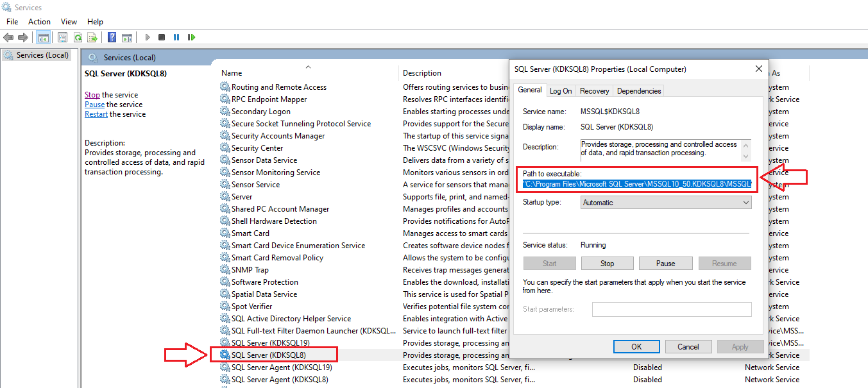Click the gear icon beside Security Accounts Manager
Screen dimensions: 868x388
[x=225, y=135]
